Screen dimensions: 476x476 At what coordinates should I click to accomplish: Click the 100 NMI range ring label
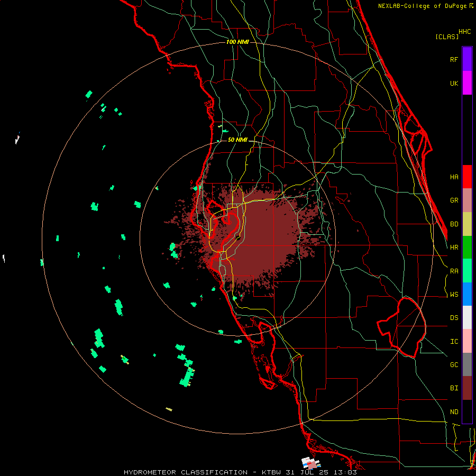(x=237, y=42)
